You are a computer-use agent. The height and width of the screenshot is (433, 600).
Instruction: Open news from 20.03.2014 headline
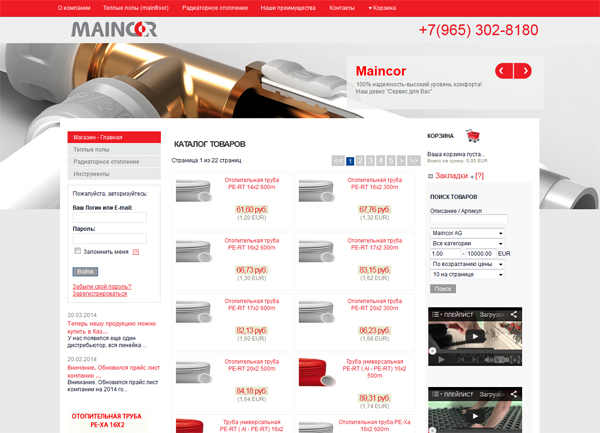[x=111, y=327]
